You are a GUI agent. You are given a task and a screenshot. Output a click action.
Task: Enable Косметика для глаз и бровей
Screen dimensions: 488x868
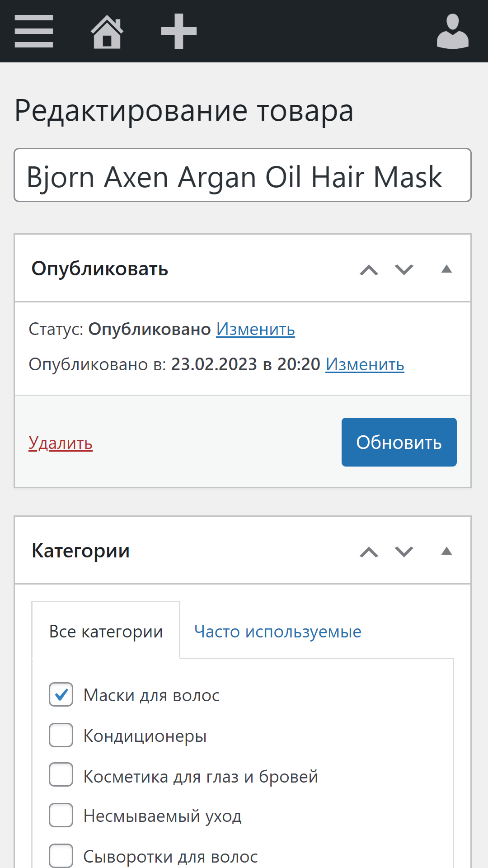click(x=61, y=775)
